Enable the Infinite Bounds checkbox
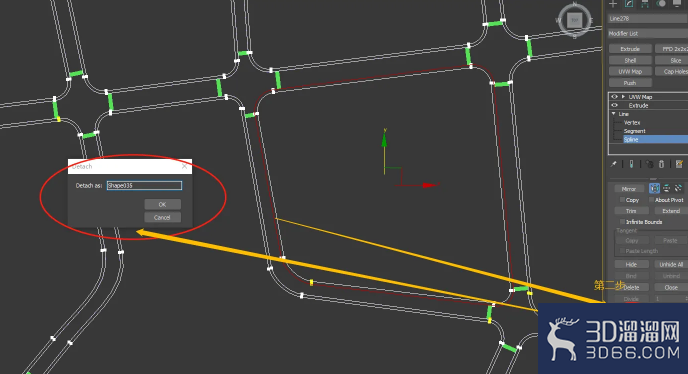 622,222
